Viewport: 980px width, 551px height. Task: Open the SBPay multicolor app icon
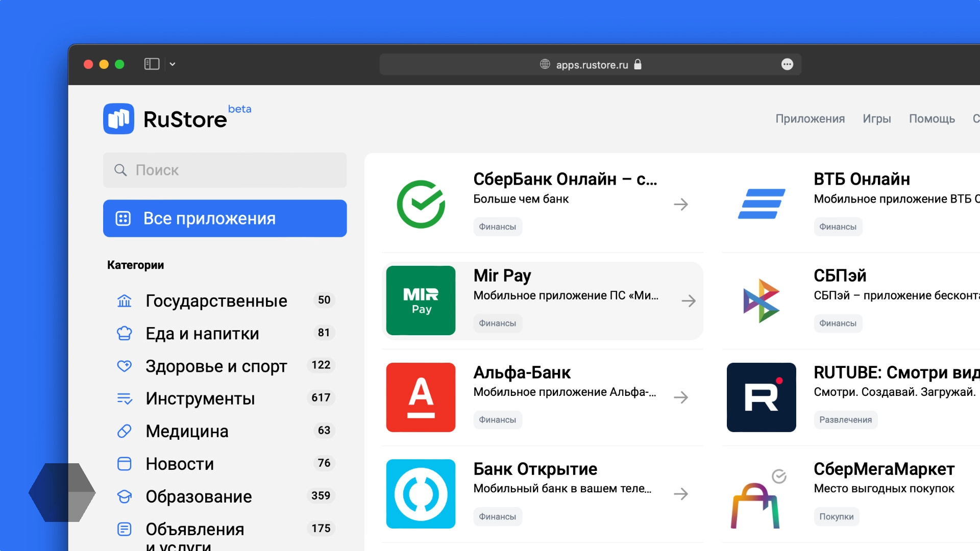(761, 300)
